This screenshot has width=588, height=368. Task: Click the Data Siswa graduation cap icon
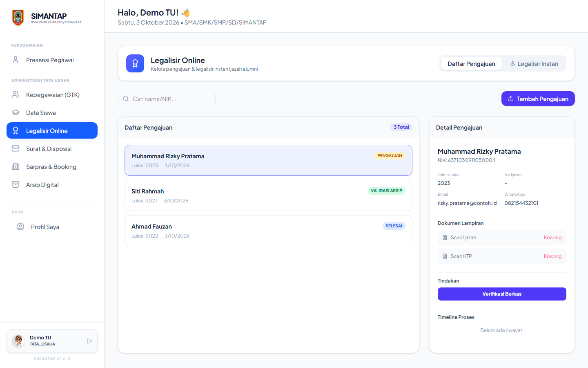(x=16, y=113)
